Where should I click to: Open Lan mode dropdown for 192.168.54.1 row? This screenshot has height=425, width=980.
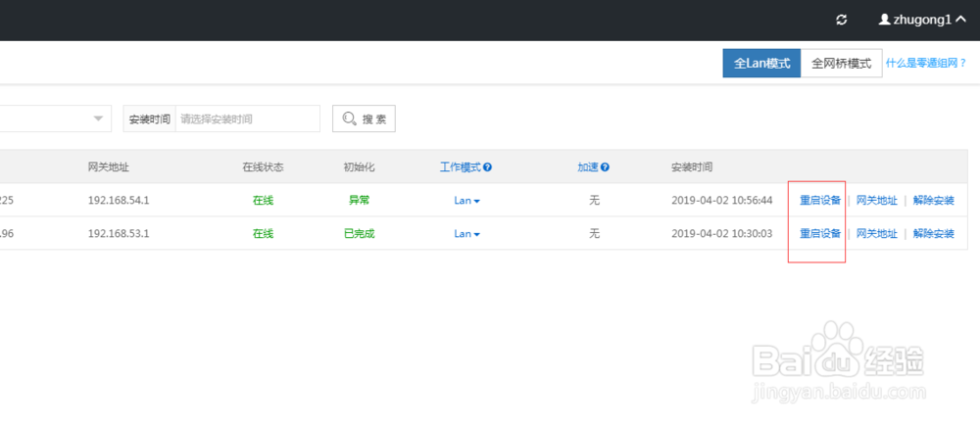coord(466,201)
